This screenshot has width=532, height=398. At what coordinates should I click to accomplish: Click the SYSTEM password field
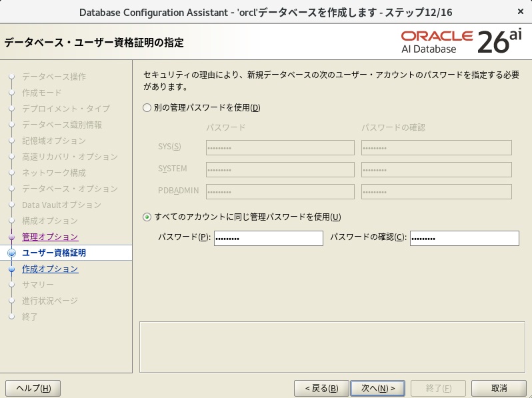(280, 169)
